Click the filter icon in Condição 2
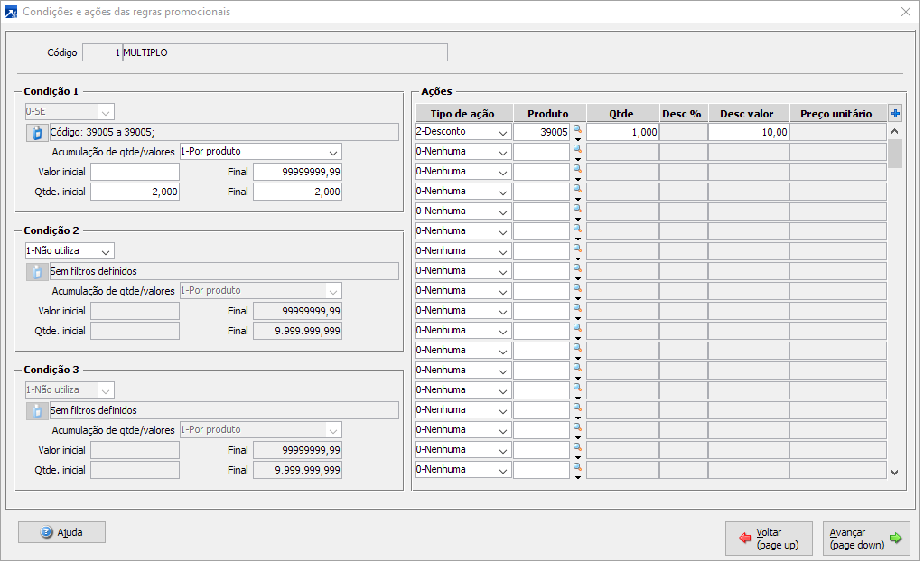This screenshot has width=924, height=563. [37, 271]
